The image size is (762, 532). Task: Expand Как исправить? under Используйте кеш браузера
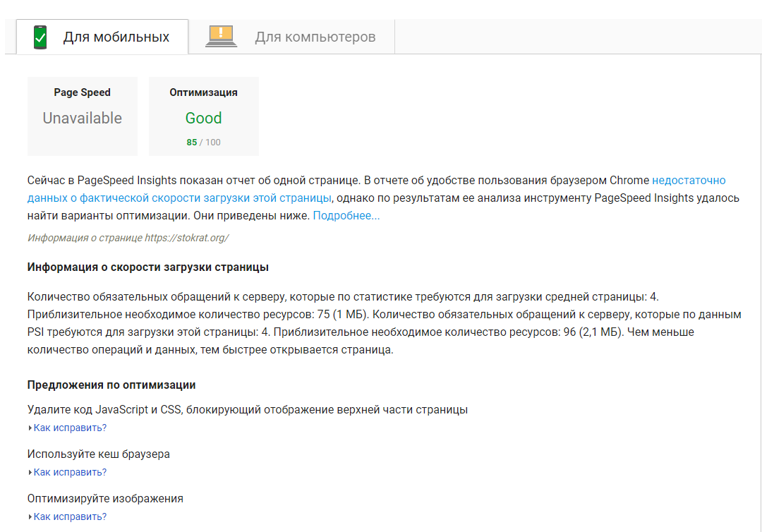coord(70,472)
